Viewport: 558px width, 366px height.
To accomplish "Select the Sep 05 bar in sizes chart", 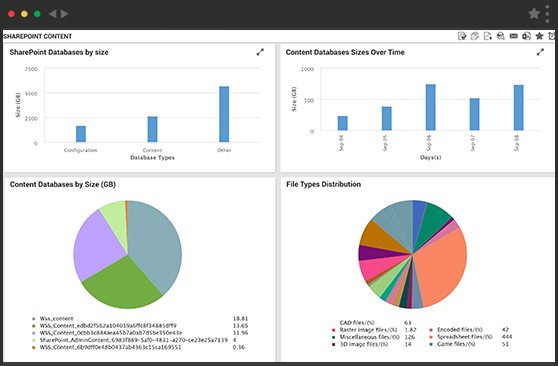I will click(387, 119).
